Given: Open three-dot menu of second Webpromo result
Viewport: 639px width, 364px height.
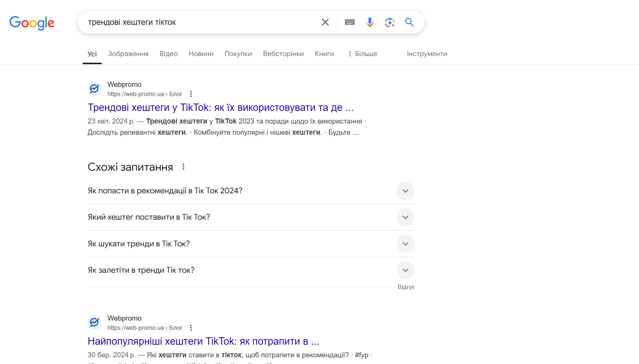Looking at the screenshot, I should [x=191, y=328].
